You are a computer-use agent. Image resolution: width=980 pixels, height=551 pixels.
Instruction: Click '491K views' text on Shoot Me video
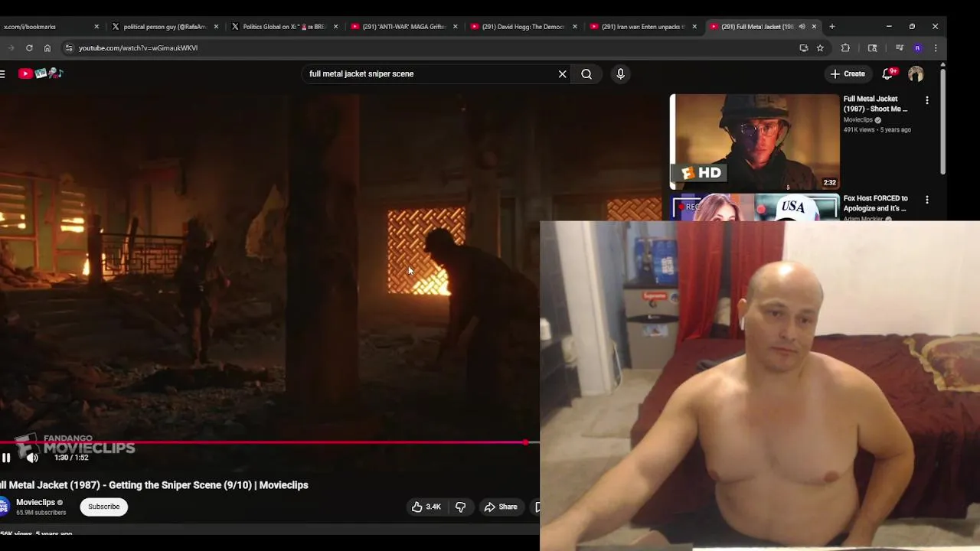(859, 130)
